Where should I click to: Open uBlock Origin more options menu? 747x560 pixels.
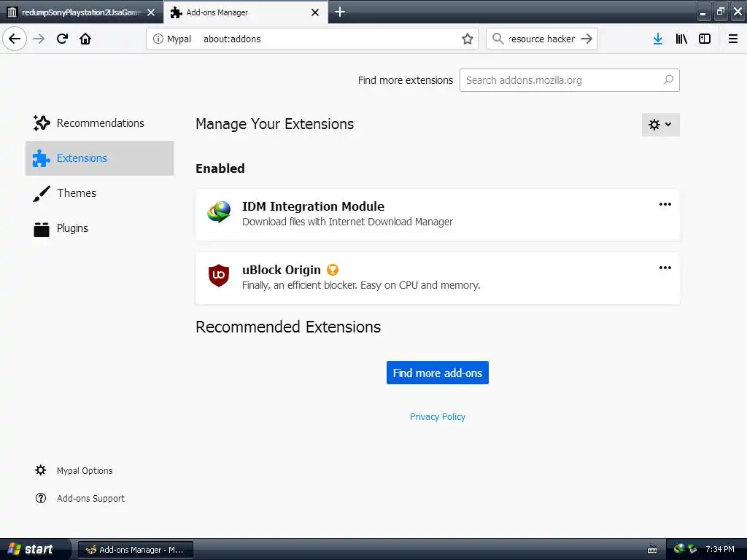665,268
